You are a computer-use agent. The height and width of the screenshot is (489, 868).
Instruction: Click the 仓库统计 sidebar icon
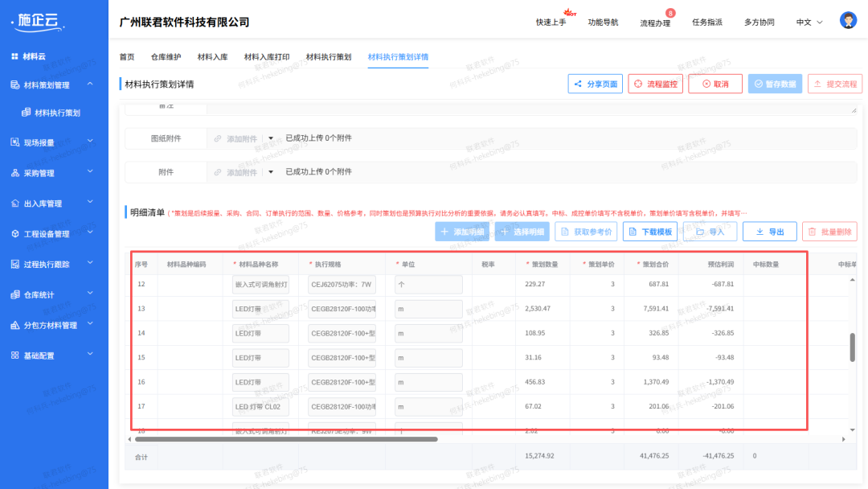pyautogui.click(x=15, y=294)
